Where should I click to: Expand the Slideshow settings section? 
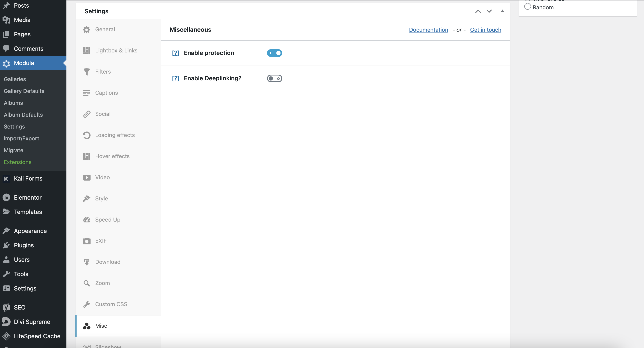click(109, 345)
